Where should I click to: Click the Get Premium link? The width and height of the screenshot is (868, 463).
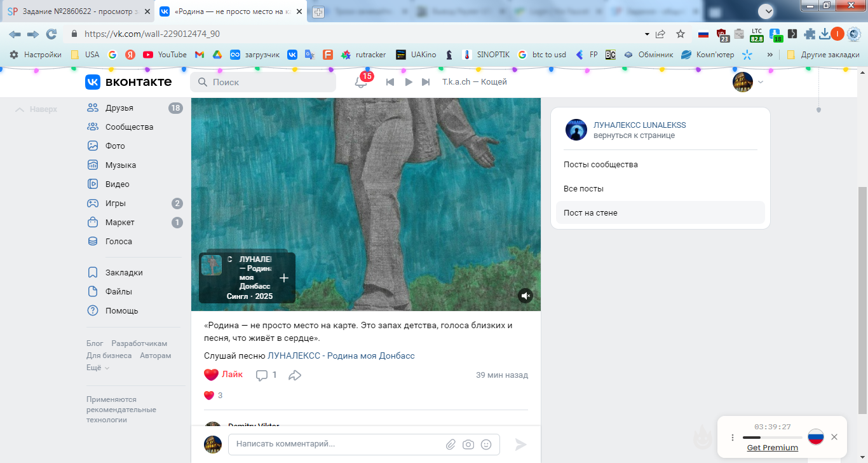772,448
